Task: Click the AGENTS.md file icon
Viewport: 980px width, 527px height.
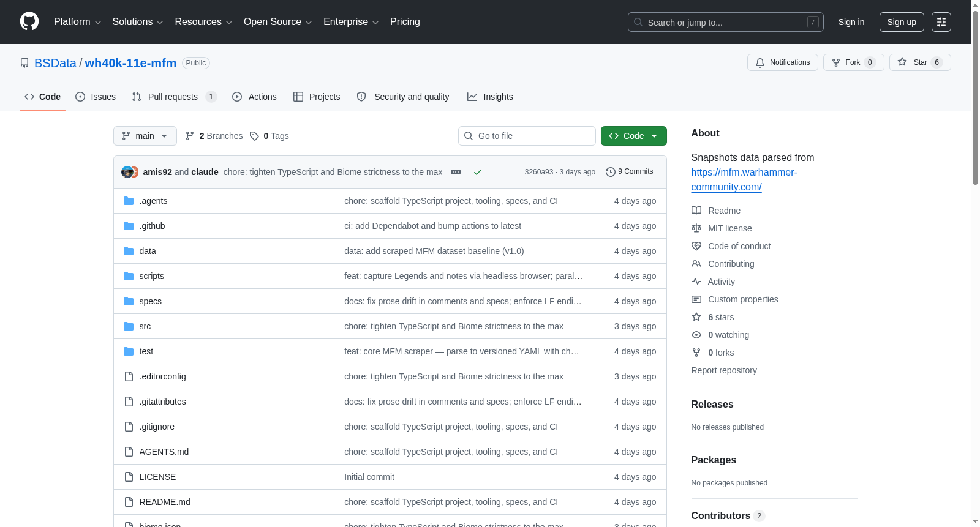Action: click(x=129, y=452)
